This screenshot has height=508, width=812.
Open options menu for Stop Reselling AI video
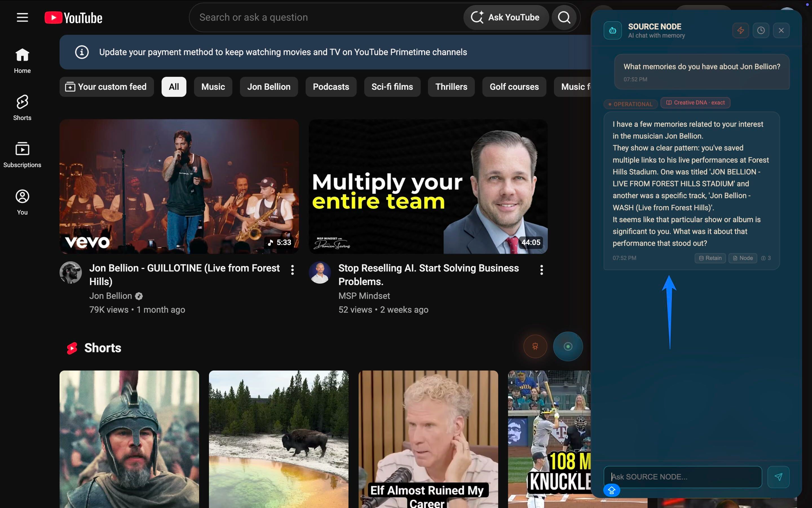click(542, 270)
